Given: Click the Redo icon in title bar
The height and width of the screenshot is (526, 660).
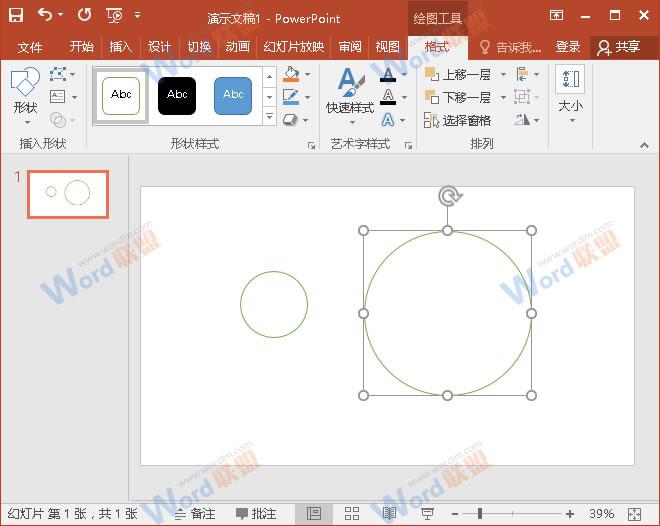Looking at the screenshot, I should pos(84,15).
